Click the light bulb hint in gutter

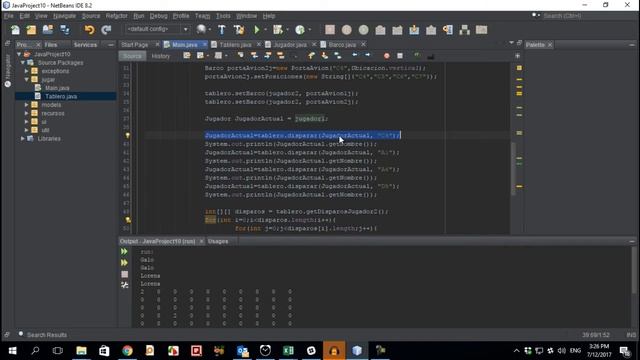(128, 136)
